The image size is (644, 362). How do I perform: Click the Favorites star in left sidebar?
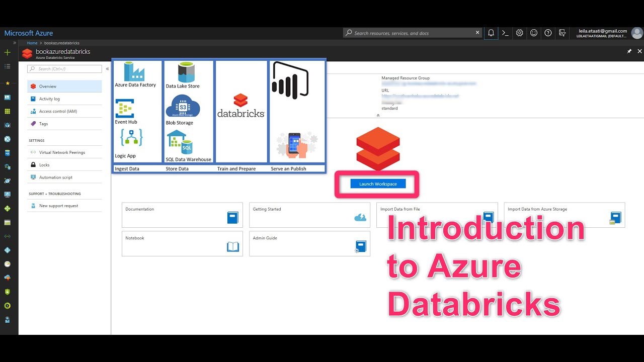pos(7,83)
